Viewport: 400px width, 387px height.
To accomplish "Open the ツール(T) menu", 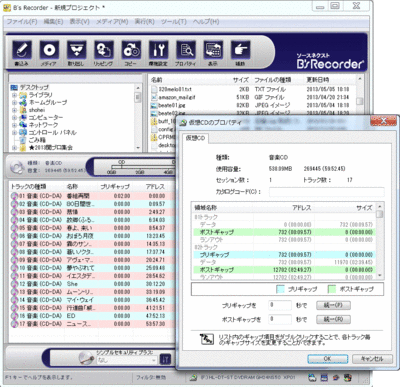I will (174, 22).
